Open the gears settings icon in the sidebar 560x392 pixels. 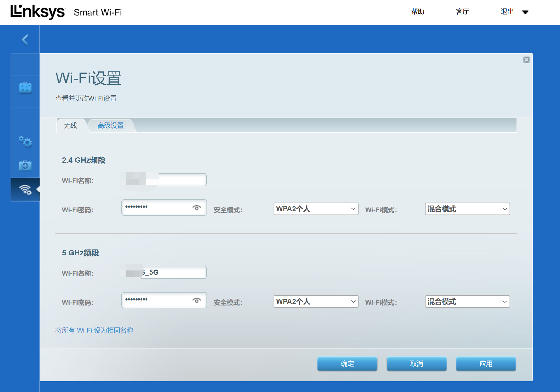click(x=25, y=142)
